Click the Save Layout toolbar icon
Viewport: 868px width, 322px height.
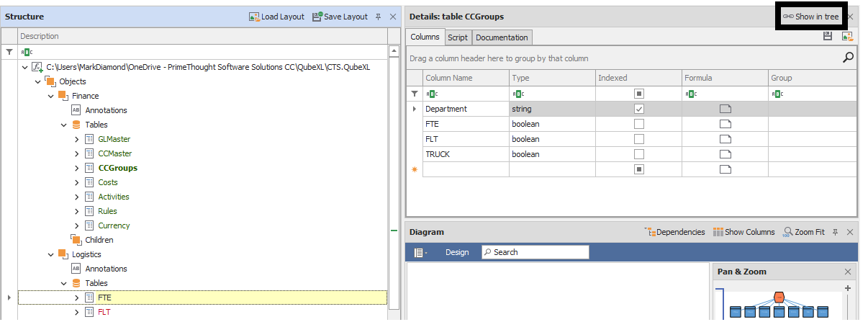click(x=317, y=17)
